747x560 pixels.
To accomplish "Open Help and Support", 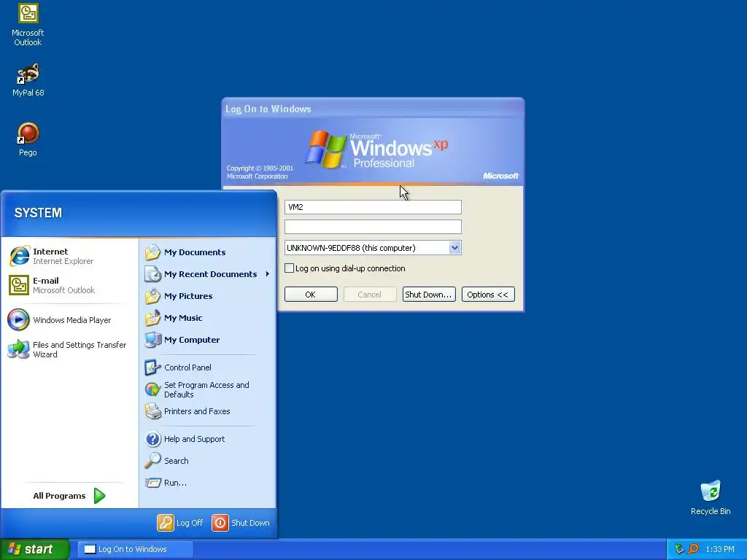I will click(x=207, y=439).
